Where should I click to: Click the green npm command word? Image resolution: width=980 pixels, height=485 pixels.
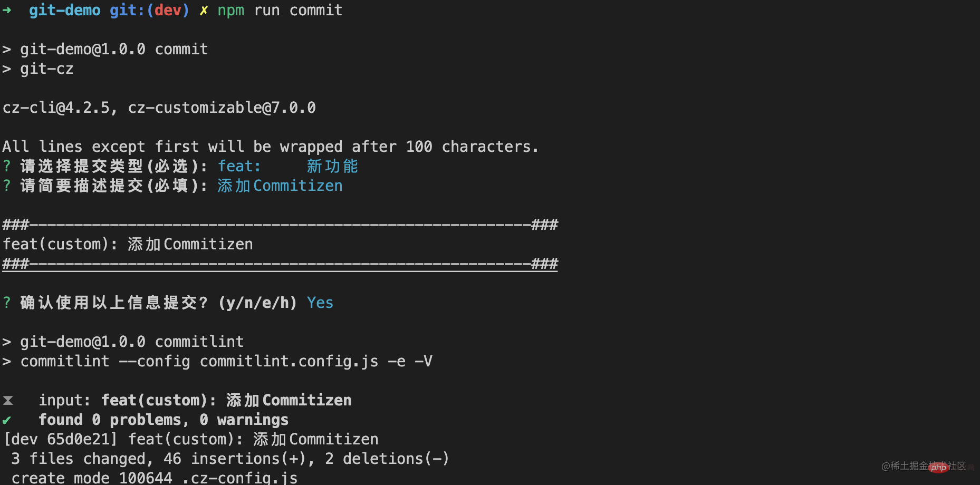[x=231, y=11]
